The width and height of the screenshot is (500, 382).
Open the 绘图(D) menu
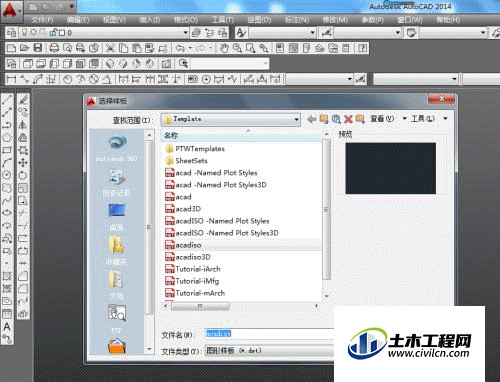(x=259, y=20)
